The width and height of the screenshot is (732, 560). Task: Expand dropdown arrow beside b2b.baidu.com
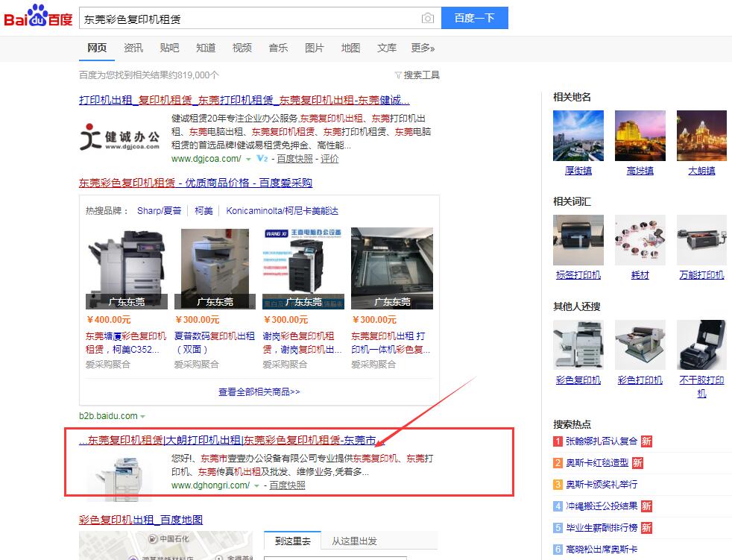click(143, 416)
